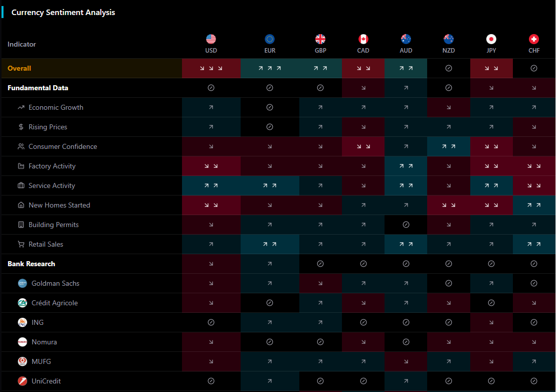Select the dollar sign icon beside Rising Prices
The image size is (556, 392).
pos(20,127)
